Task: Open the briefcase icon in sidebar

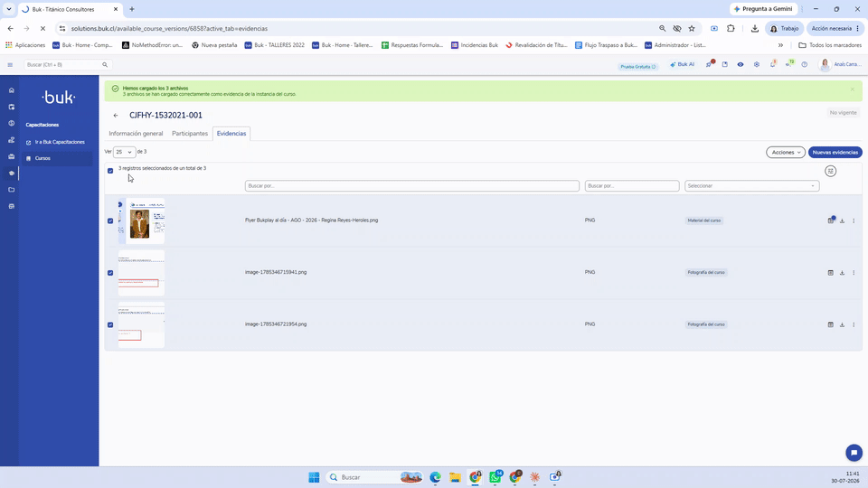Action: click(11, 156)
